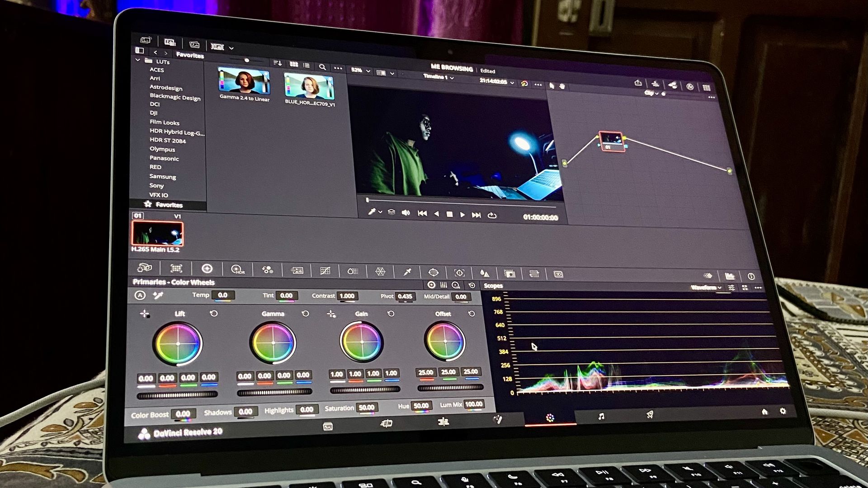The width and height of the screenshot is (868, 488).
Task: Open the Power Window palette
Action: coord(433,272)
